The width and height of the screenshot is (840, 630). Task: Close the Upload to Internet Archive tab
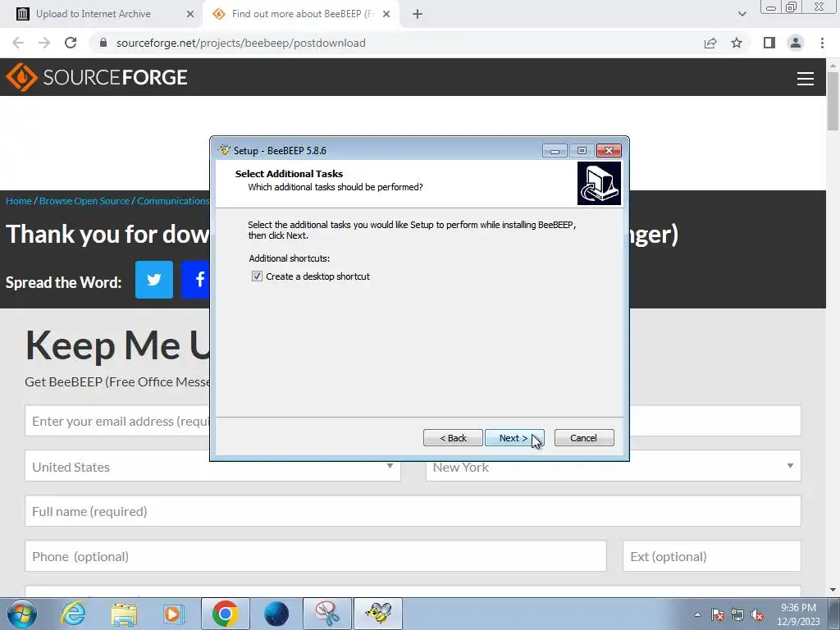coord(190,14)
